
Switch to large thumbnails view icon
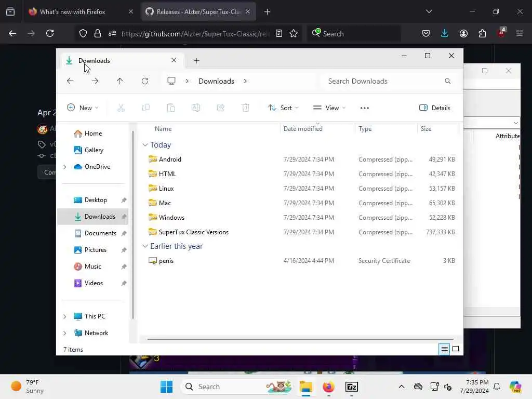456,349
